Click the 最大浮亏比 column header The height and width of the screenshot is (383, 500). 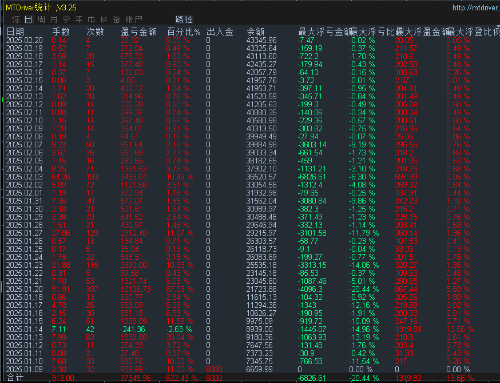pos(372,32)
